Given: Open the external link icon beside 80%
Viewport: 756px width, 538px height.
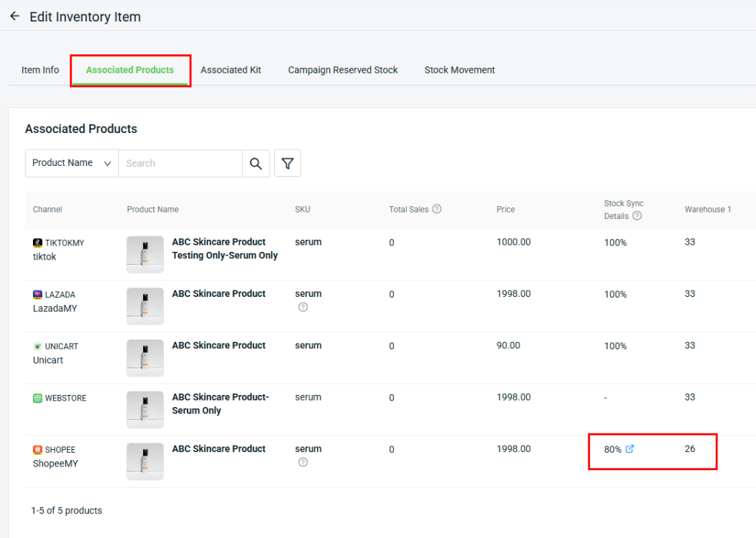Looking at the screenshot, I should click(630, 449).
